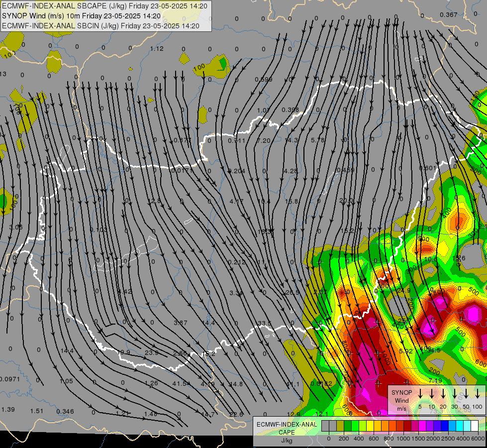This screenshot has height=448, width=487.
Task: Click the map value 0.601
Action: click(428, 168)
